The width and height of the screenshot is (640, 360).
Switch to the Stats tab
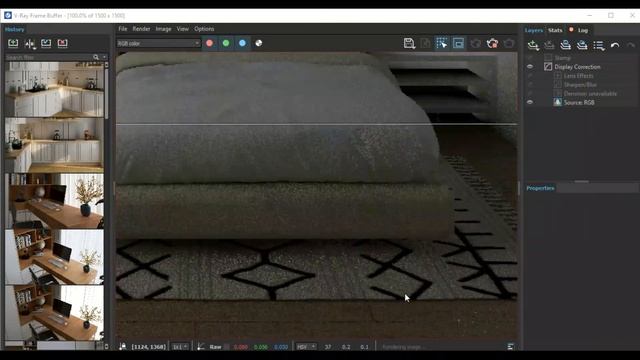(555, 30)
